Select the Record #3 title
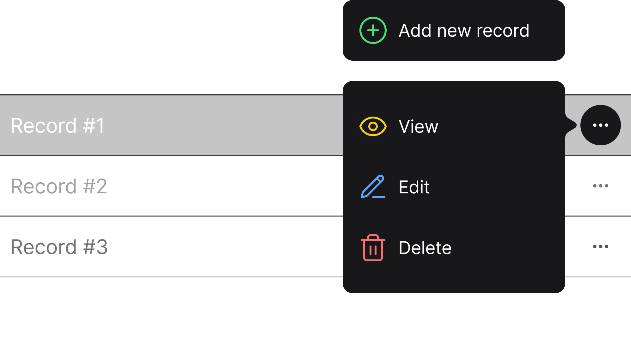The height and width of the screenshot is (364, 631). click(x=59, y=247)
